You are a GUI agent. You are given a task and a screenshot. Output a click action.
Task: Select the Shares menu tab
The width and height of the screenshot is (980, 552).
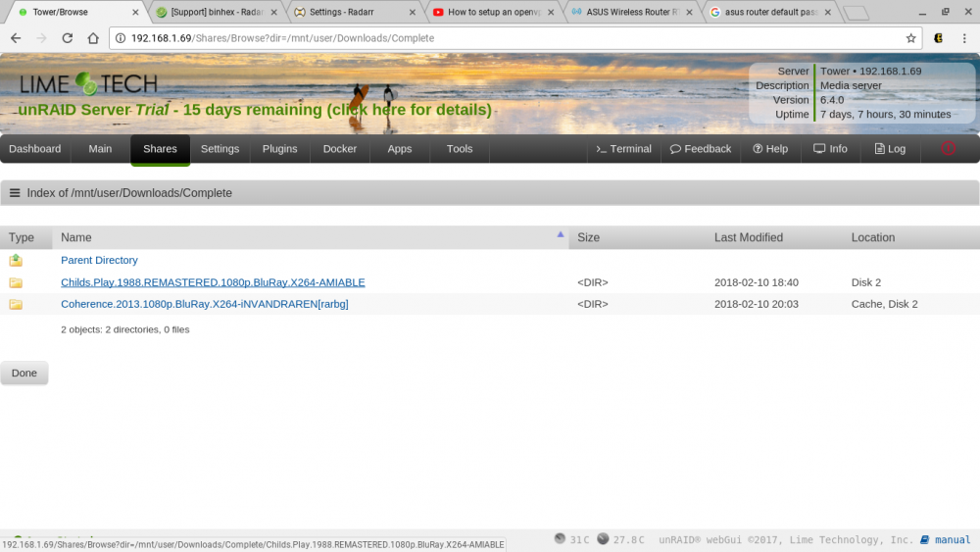click(x=160, y=149)
